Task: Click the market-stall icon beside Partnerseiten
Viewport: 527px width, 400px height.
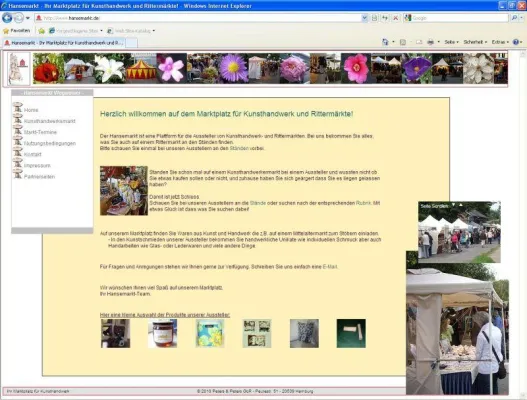Action: tap(18, 174)
